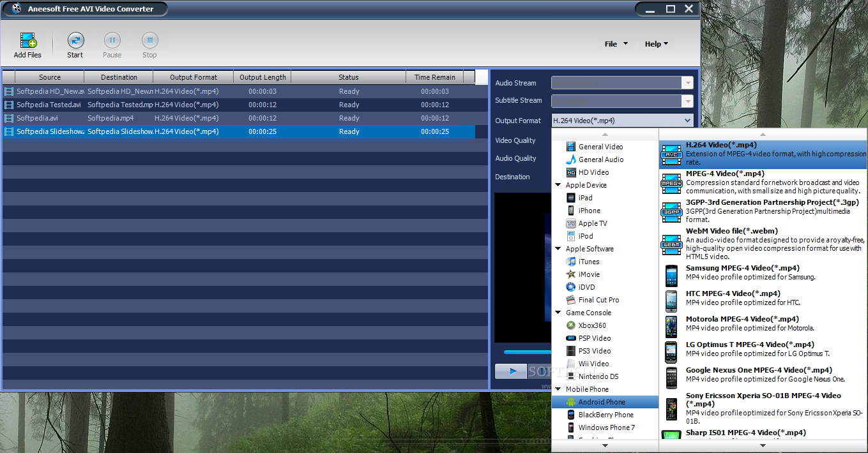This screenshot has height=453, width=868.
Task: Collapse the Mobile Phone group
Action: click(558, 389)
